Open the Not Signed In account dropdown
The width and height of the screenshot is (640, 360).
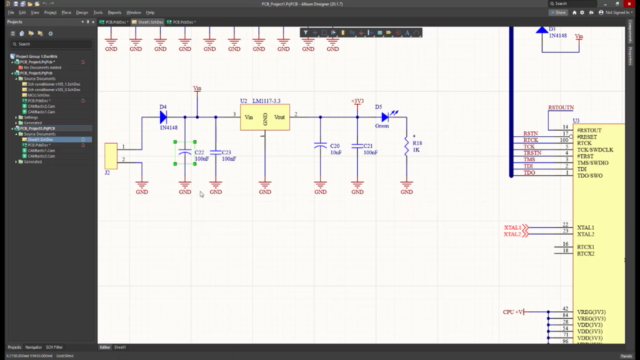tap(616, 13)
